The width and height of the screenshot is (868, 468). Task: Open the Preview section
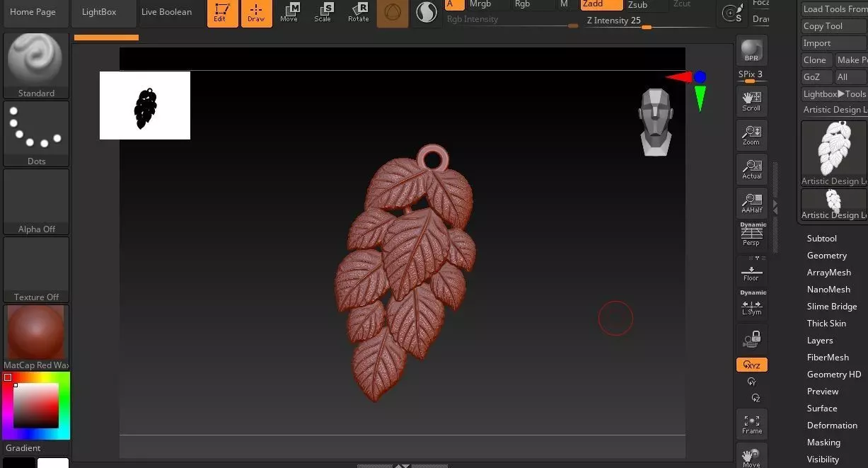823,392
